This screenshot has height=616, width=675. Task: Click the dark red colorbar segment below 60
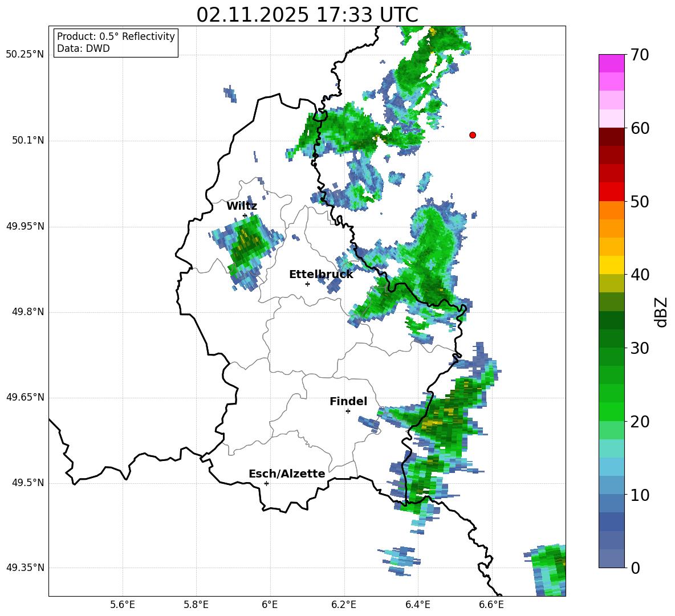611,137
